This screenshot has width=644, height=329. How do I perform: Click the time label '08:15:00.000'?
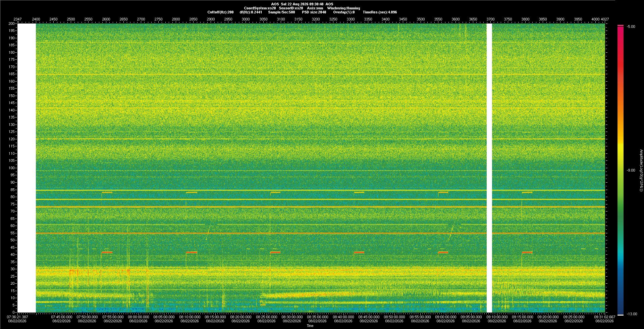(215, 317)
